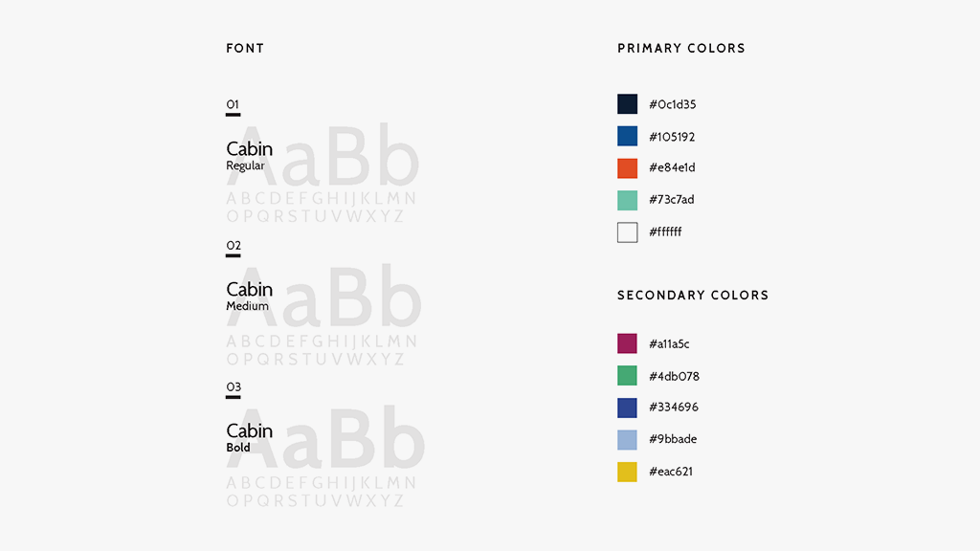Select the blue #105192 color swatch
Image resolution: width=980 pixels, height=551 pixels.
[627, 136]
